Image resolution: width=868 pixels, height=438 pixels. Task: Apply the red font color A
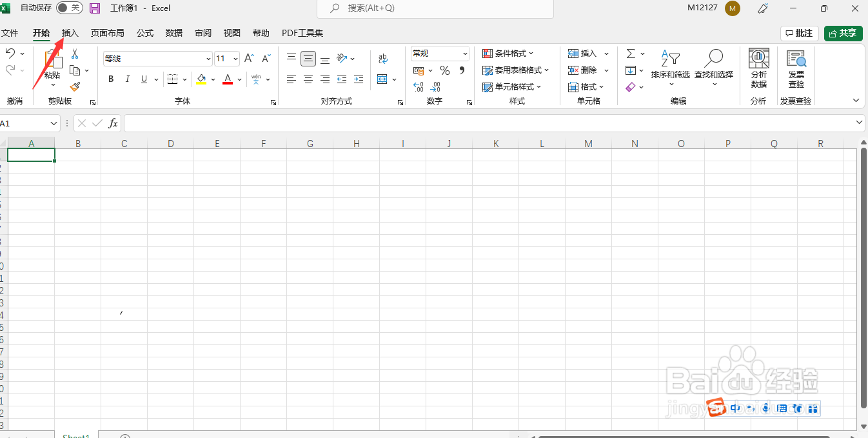[x=227, y=79]
